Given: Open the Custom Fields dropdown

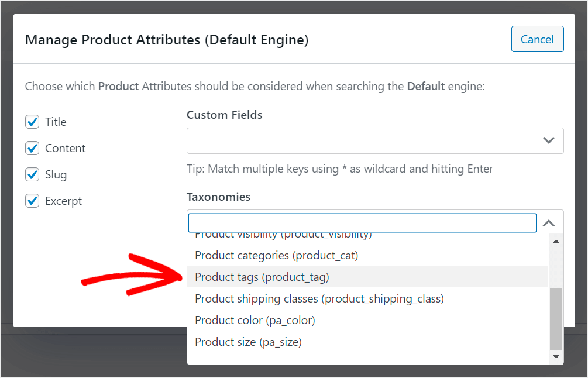Looking at the screenshot, I should pyautogui.click(x=375, y=140).
